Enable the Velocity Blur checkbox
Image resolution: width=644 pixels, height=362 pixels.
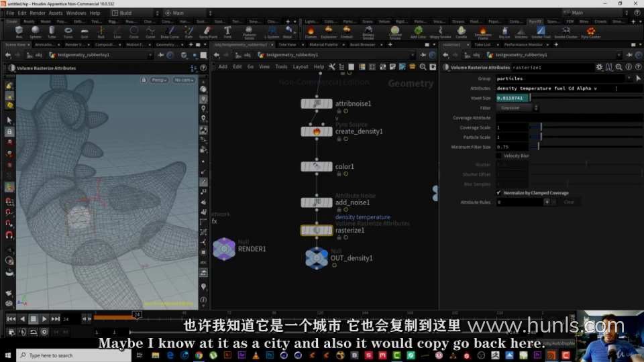click(x=498, y=156)
